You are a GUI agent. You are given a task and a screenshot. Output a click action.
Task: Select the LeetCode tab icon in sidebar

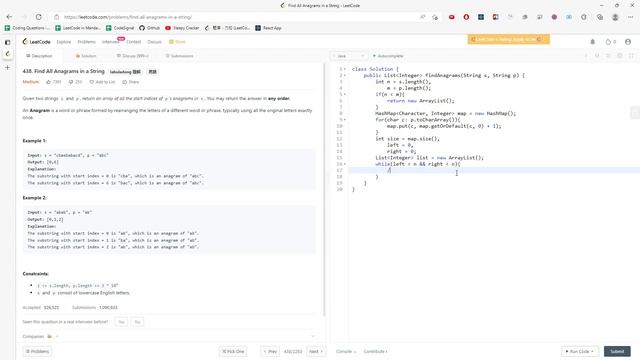pyautogui.click(x=7, y=54)
